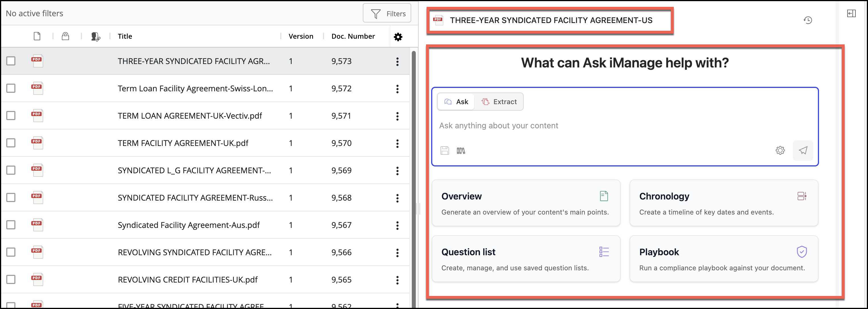The image size is (868, 309).
Task: Open kebab menu for document 9,569
Action: coord(397,171)
